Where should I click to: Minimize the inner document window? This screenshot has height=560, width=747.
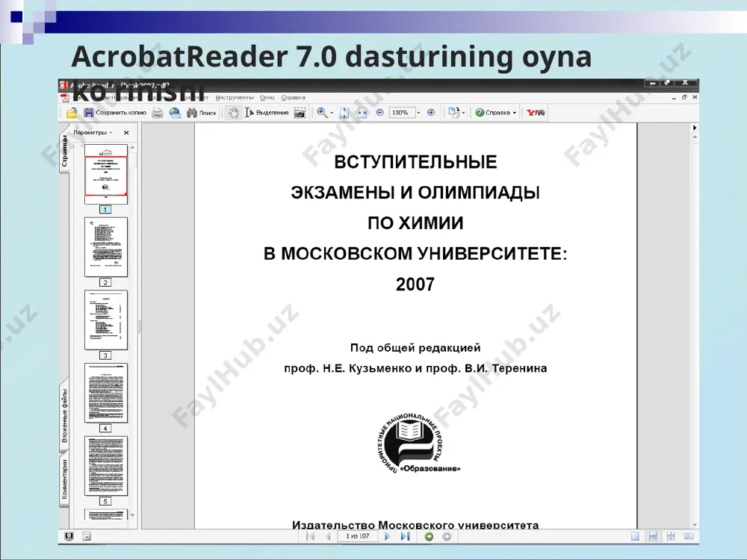(674, 98)
